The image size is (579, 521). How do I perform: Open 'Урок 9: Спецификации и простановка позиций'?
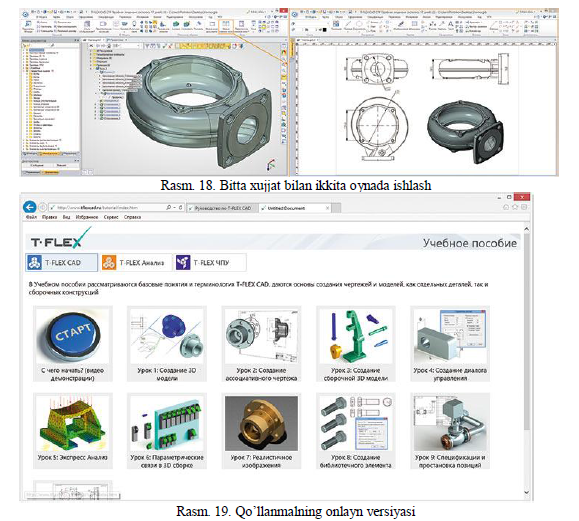click(x=450, y=461)
